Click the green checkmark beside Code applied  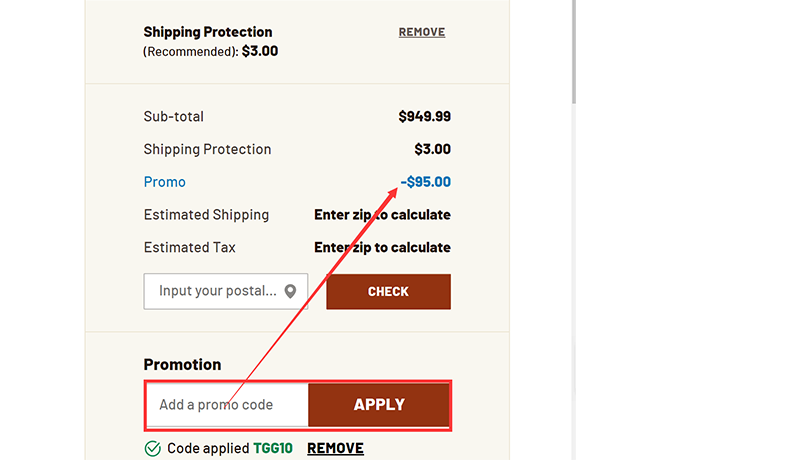[153, 449]
